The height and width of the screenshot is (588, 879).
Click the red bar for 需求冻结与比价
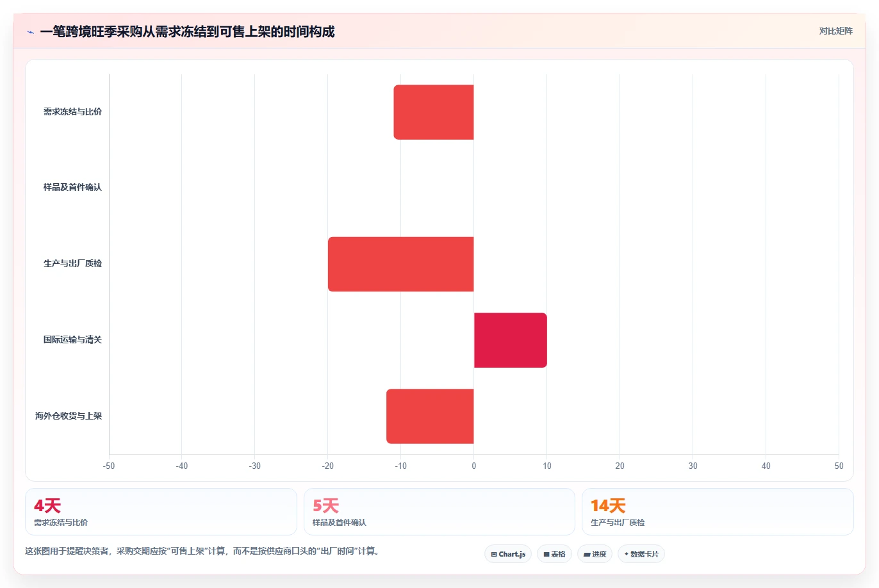(x=434, y=112)
